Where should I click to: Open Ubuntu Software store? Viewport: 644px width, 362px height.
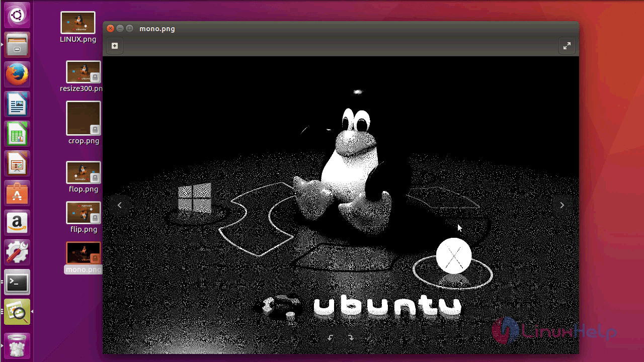point(17,193)
